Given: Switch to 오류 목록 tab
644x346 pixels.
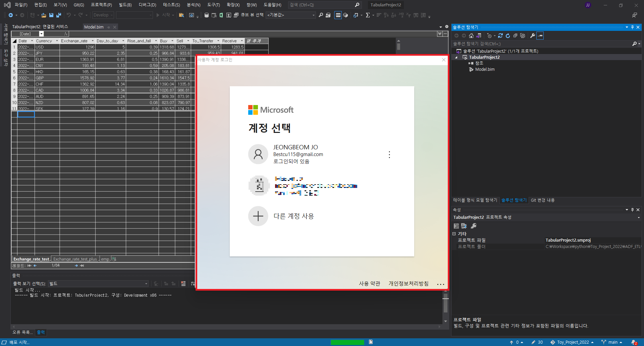Looking at the screenshot, I should pyautogui.click(x=22, y=332).
